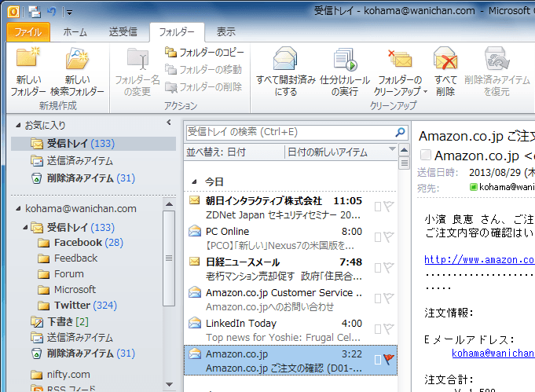535x392 pixels.
Task: Select the フォルダー tab
Action: (177, 32)
